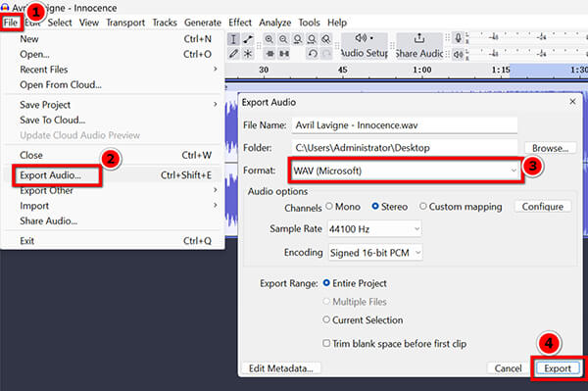
Task: Select the Selection (I-beam) tool
Action: 233,39
